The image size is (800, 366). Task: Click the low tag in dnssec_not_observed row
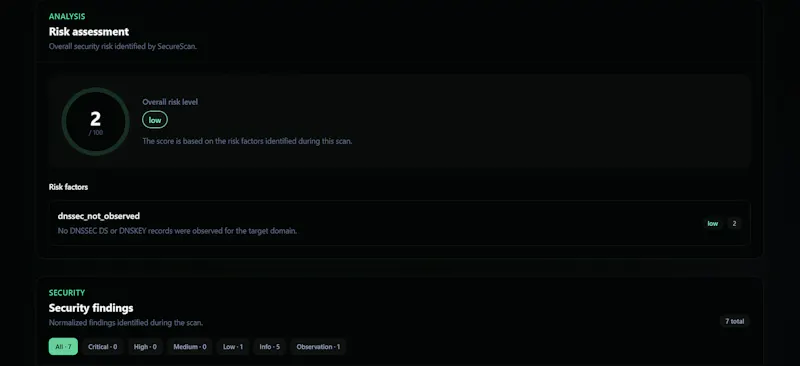click(x=713, y=224)
